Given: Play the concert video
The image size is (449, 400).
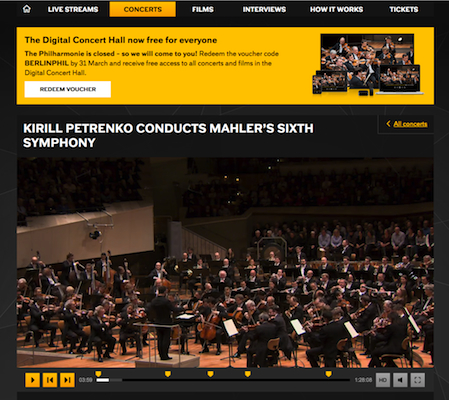Looking at the screenshot, I should point(32,380).
